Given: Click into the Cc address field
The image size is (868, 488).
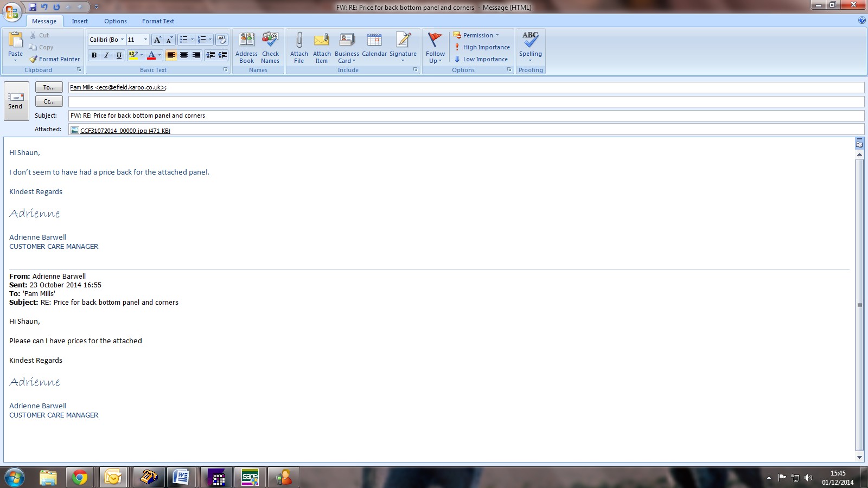Looking at the screenshot, I should coord(465,101).
